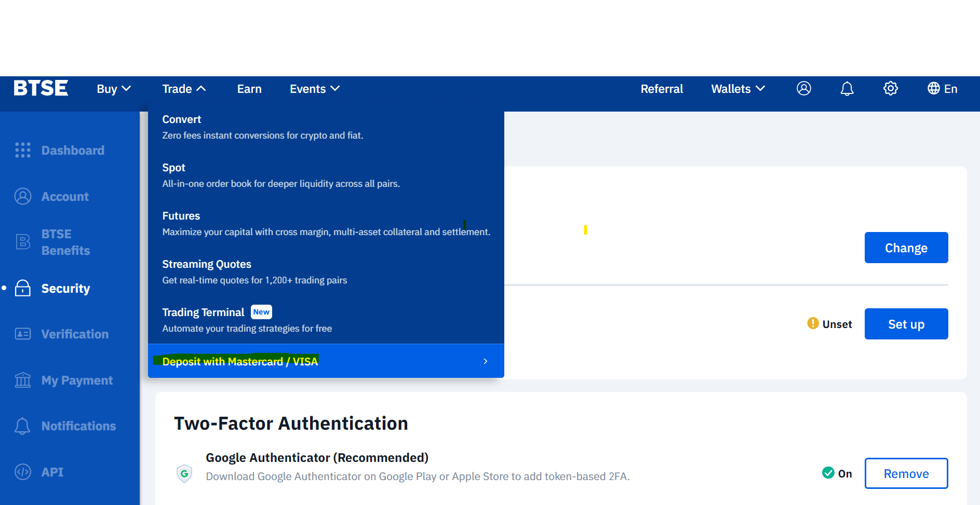The image size is (980, 505).
Task: Click the BTSE Benefits B icon
Action: (x=23, y=242)
